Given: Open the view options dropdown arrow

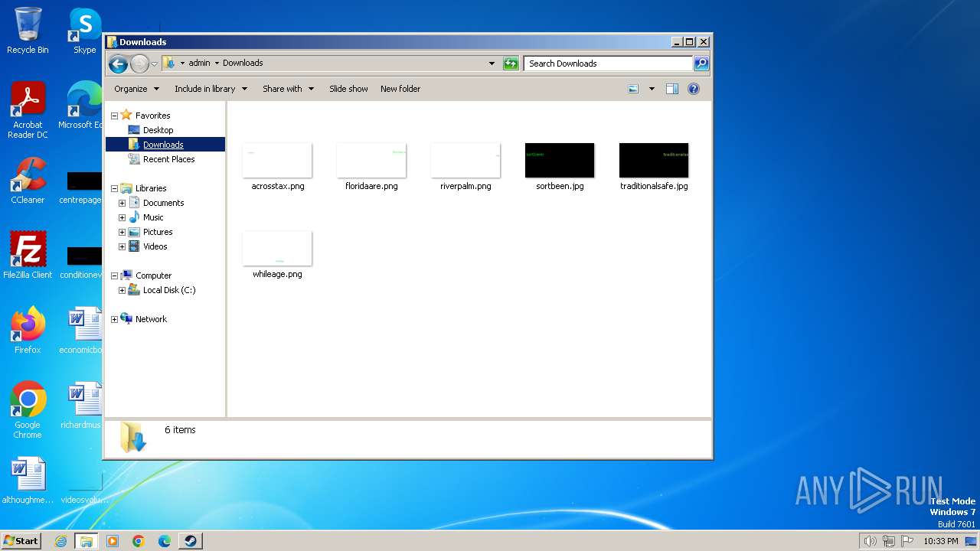Looking at the screenshot, I should click(x=652, y=89).
